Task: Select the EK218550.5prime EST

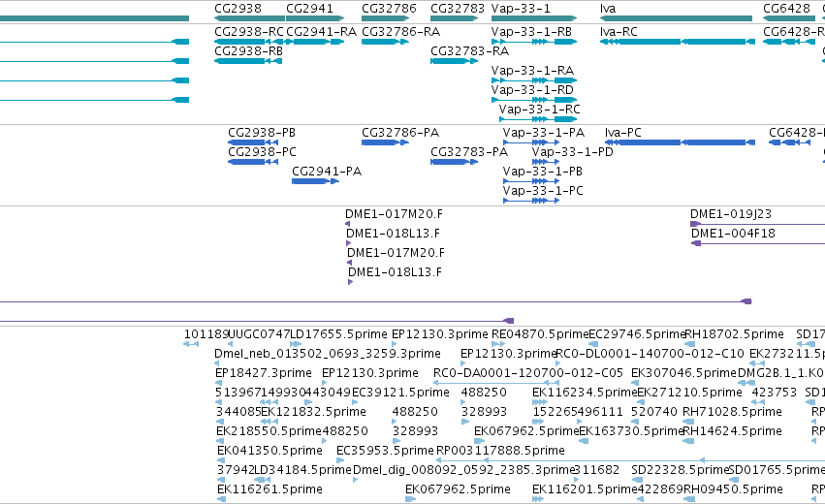Action: (219, 442)
